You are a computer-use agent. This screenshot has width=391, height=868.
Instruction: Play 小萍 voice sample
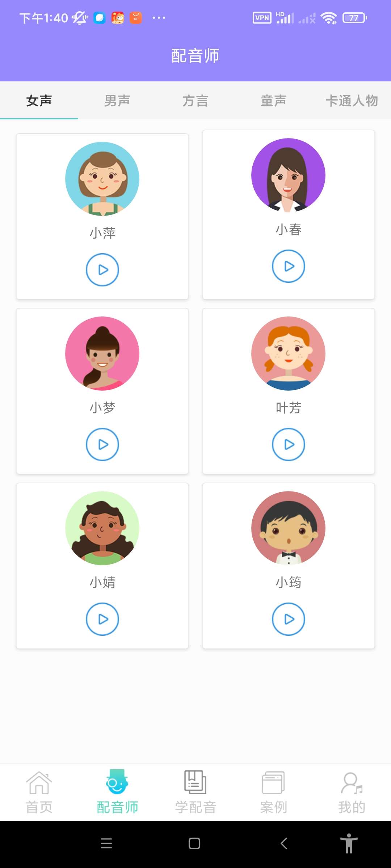click(x=102, y=270)
